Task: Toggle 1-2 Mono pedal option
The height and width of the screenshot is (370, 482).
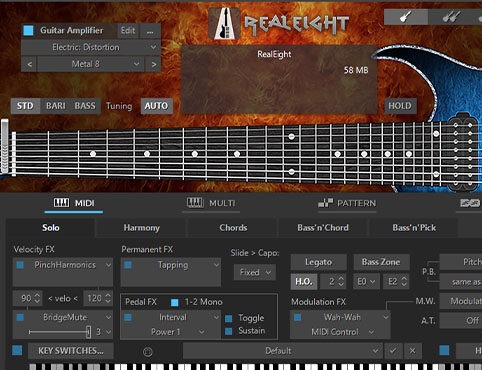Action: pos(175,302)
